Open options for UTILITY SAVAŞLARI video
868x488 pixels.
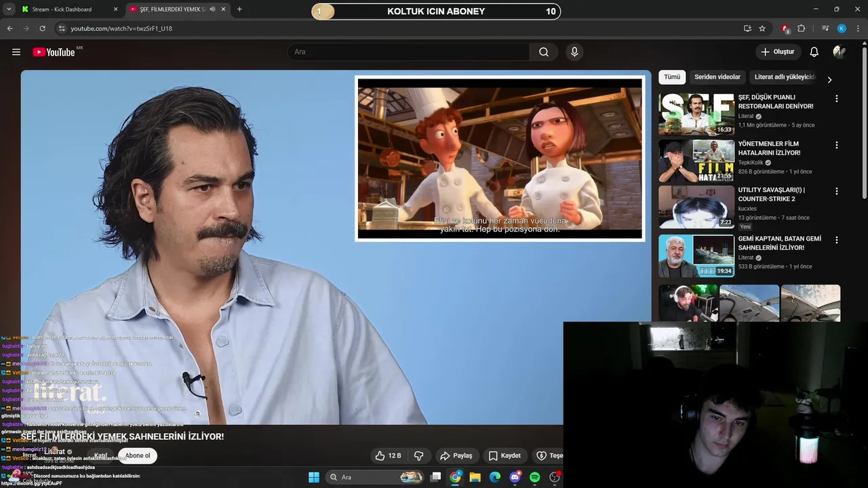click(836, 191)
